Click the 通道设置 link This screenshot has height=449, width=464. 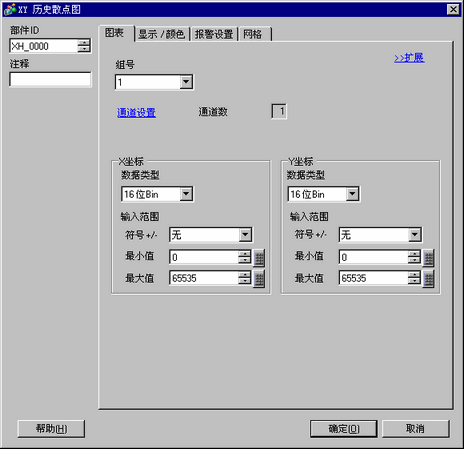pos(136,112)
